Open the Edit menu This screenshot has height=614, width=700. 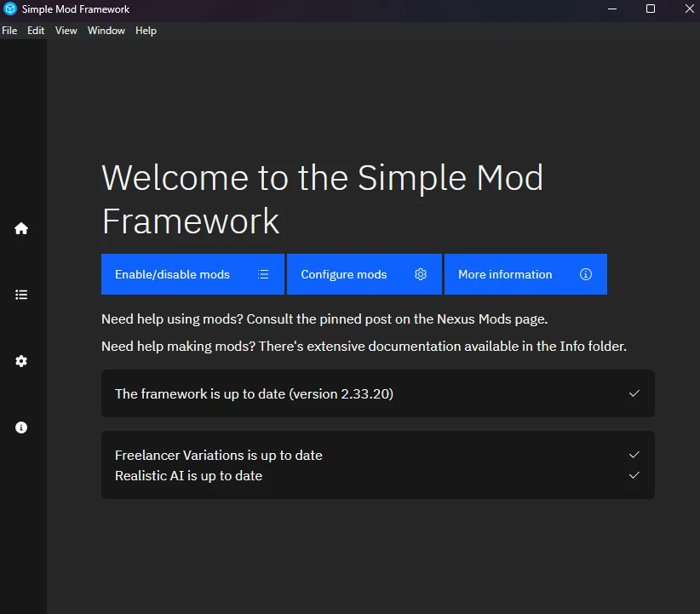(36, 31)
